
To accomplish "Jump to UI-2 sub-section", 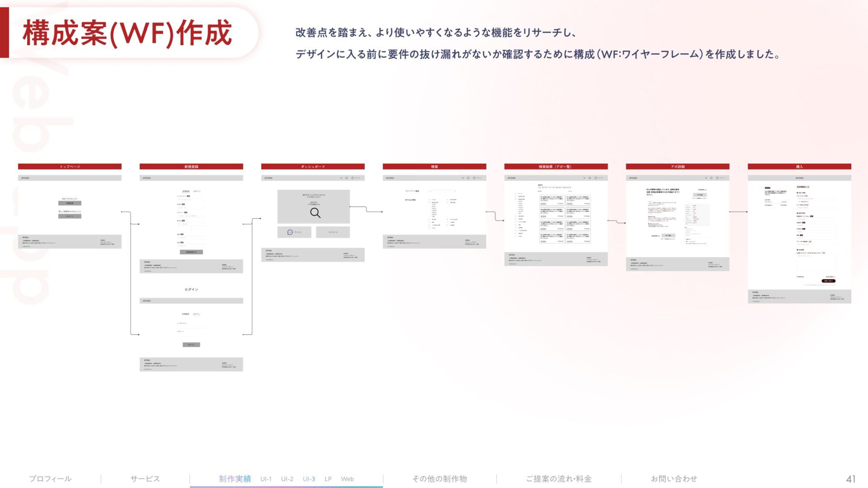I will pyautogui.click(x=287, y=479).
